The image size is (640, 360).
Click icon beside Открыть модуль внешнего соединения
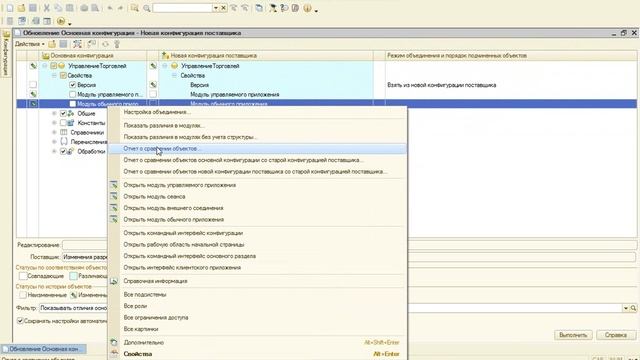pyautogui.click(x=114, y=208)
